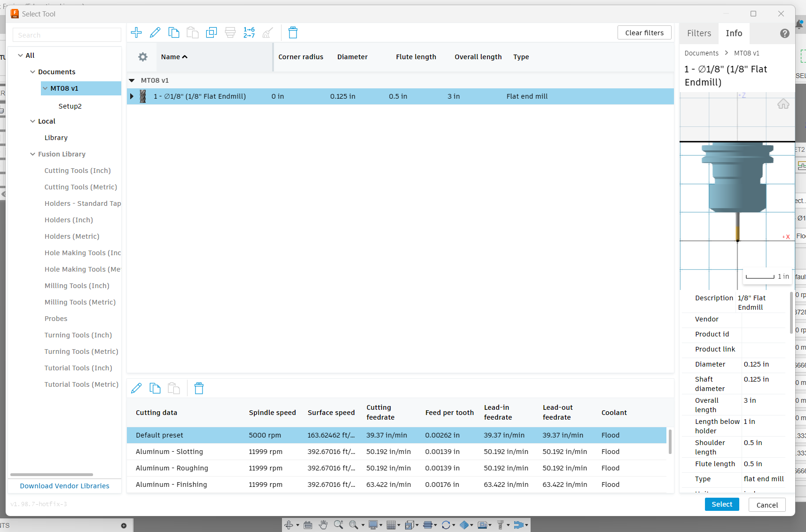Collapse the Documents tree node
The height and width of the screenshot is (532, 806).
coord(33,72)
